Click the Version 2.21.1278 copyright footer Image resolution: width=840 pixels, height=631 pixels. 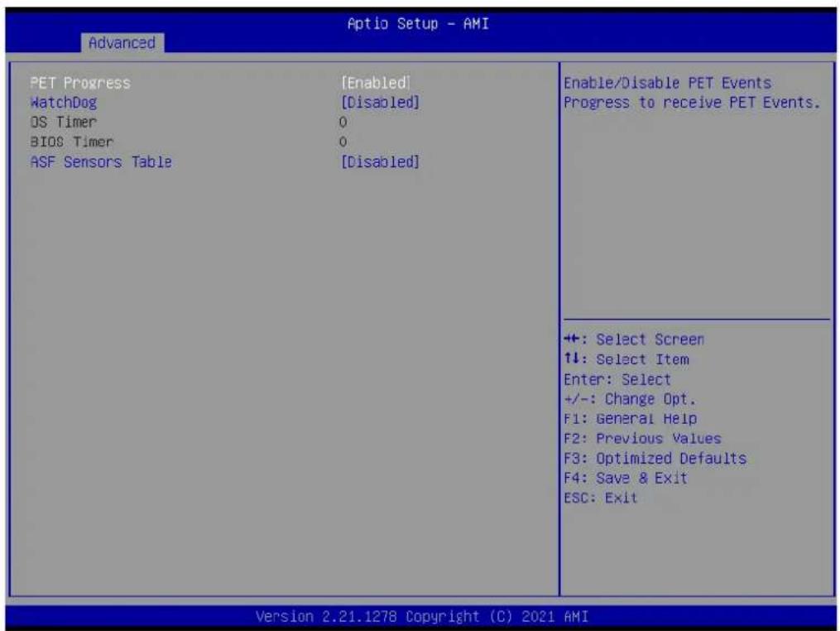tap(421, 617)
